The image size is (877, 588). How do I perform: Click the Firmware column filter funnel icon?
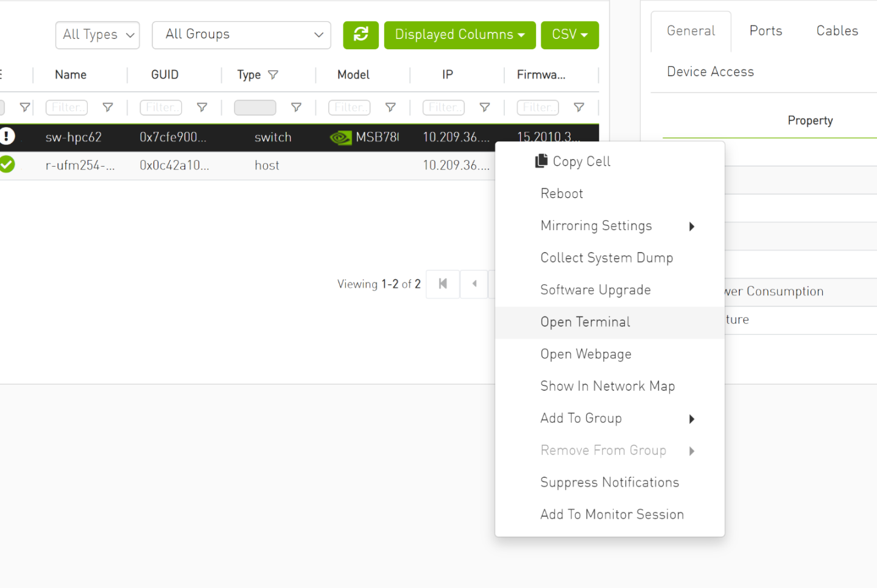tap(579, 108)
